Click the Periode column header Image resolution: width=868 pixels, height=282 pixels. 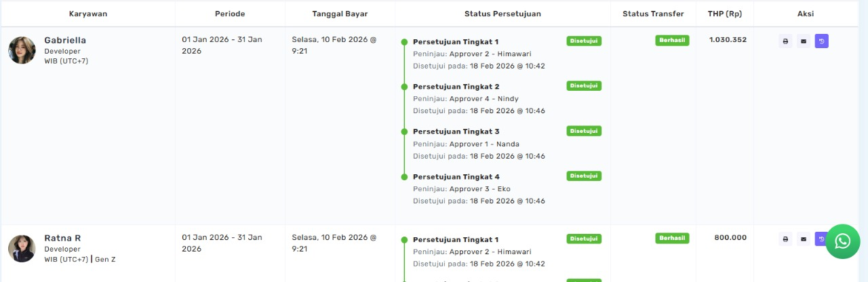pyautogui.click(x=230, y=14)
